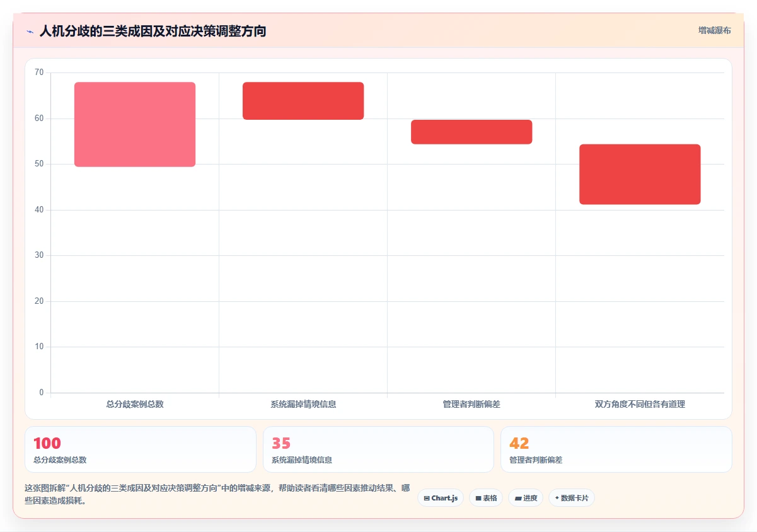Click the lightning icon beside the title
Image resolution: width=757 pixels, height=532 pixels.
(30, 32)
